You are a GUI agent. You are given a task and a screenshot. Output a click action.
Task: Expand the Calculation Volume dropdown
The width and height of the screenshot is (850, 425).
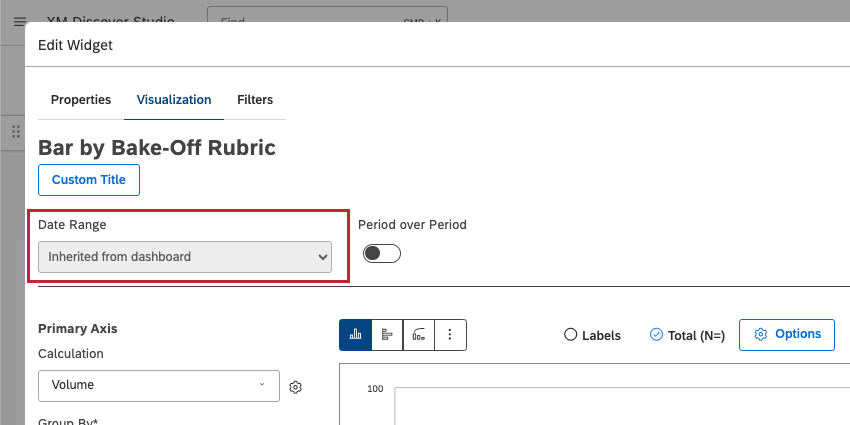click(x=158, y=385)
